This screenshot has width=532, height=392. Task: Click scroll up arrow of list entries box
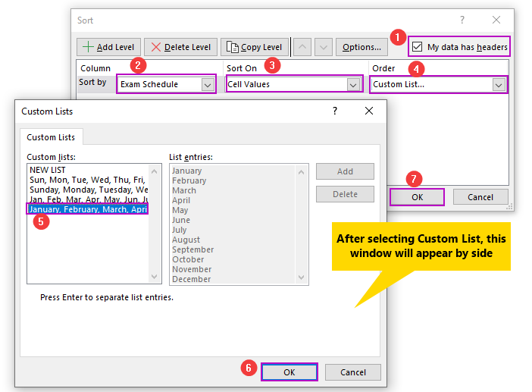click(x=302, y=172)
